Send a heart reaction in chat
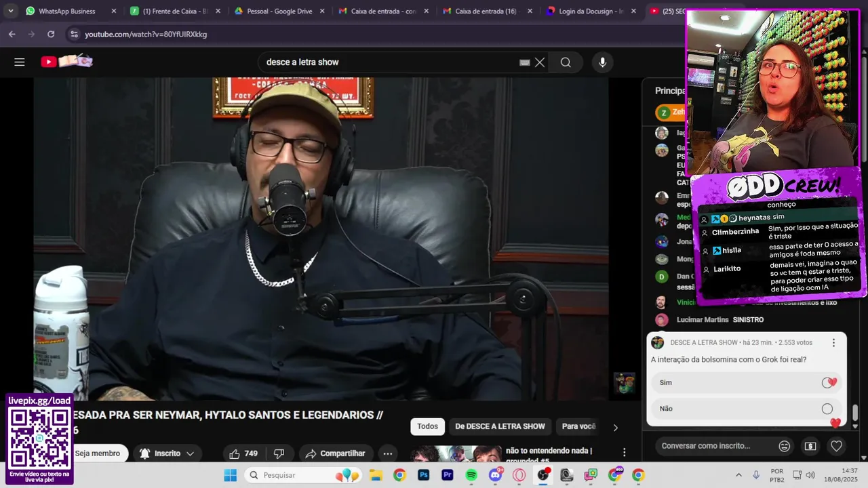868x488 pixels. [837, 446]
